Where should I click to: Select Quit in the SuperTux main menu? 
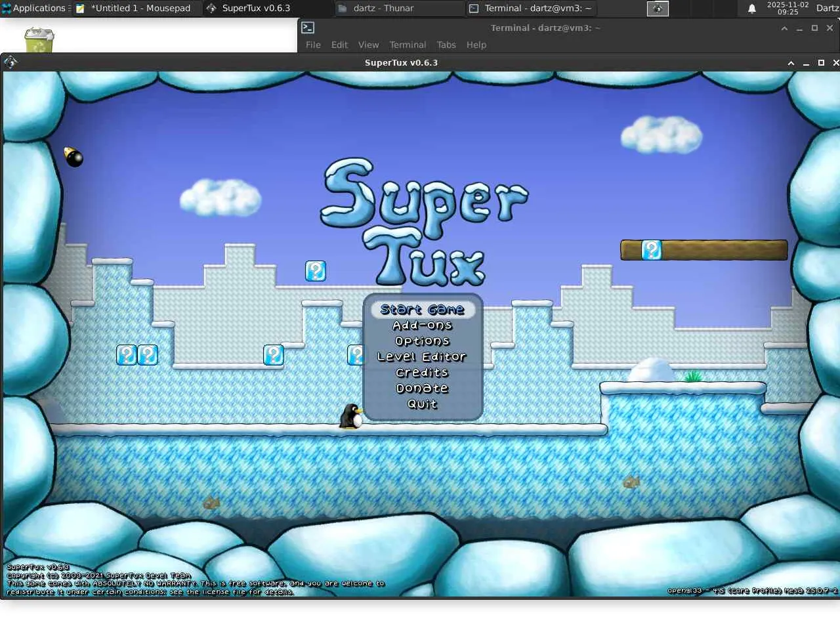coord(423,404)
